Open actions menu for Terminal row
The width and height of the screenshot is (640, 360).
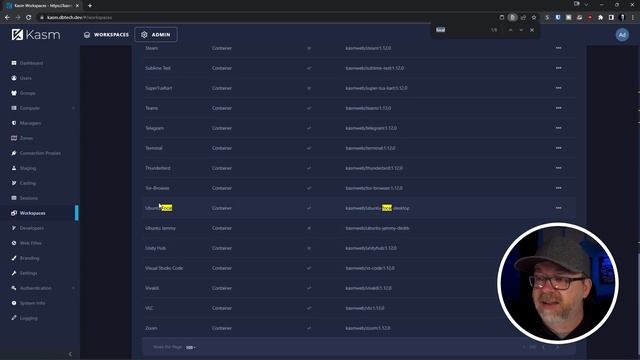[x=558, y=148]
